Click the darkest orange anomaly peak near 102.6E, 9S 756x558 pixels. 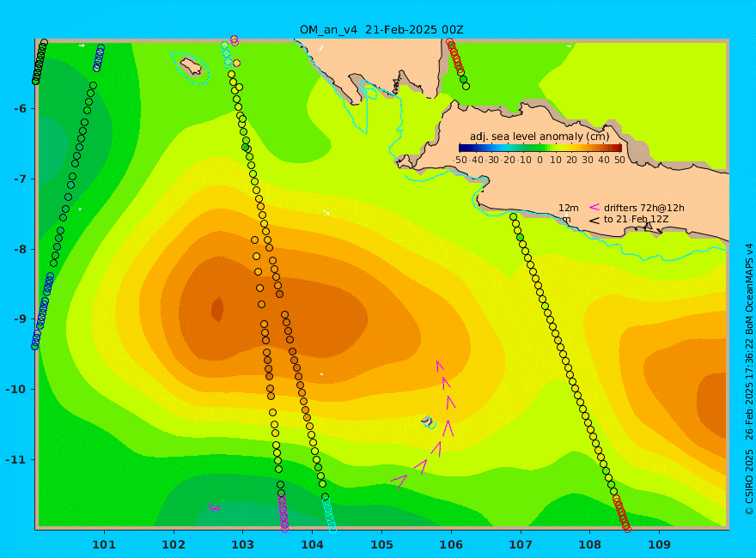(x=217, y=309)
